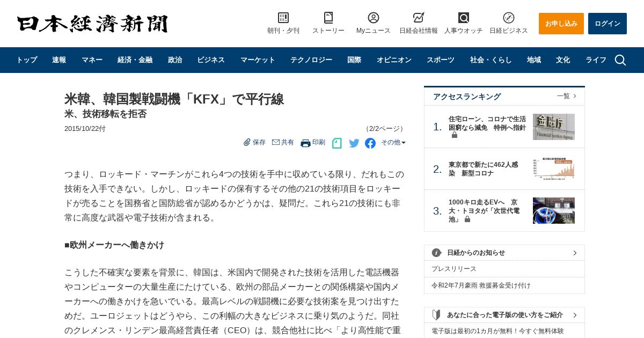Select the 経済・金融 navigation item
The image size is (644, 338).
pyautogui.click(x=135, y=60)
